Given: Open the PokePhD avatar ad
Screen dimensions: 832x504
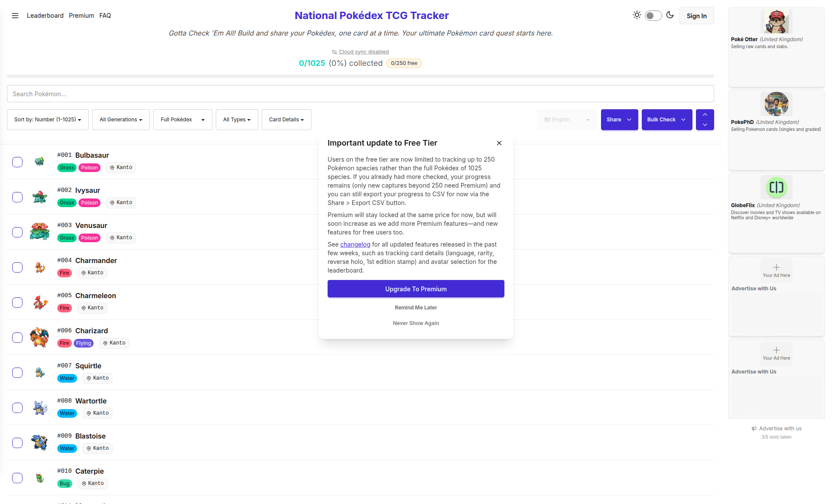Looking at the screenshot, I should (777, 104).
